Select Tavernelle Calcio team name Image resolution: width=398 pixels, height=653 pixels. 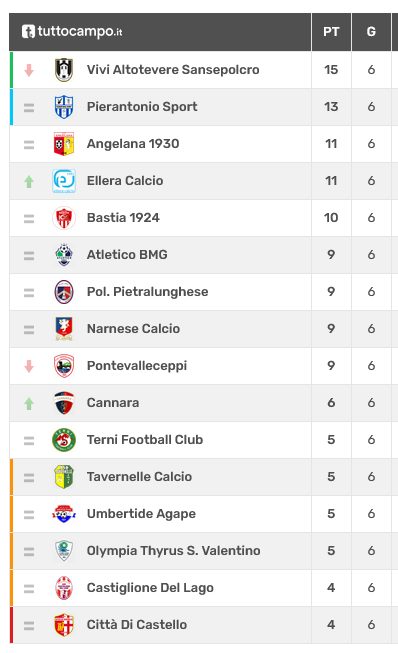pos(139,476)
